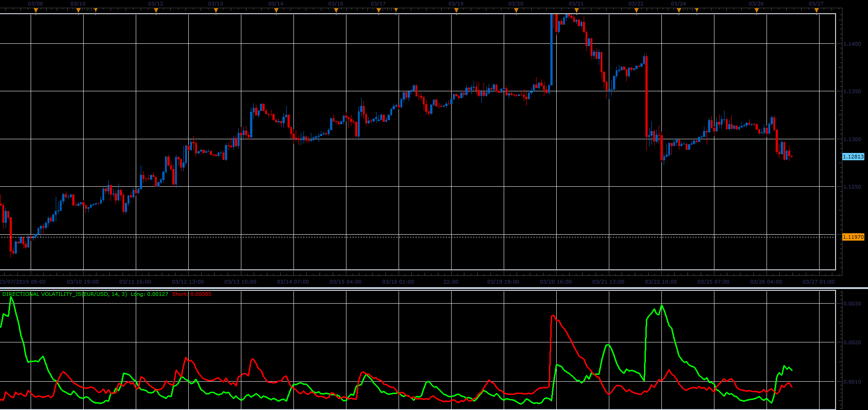Viewport: 868px width, 410px height.
Task: Click the day marker beneath 03/15
Action: (336, 10)
